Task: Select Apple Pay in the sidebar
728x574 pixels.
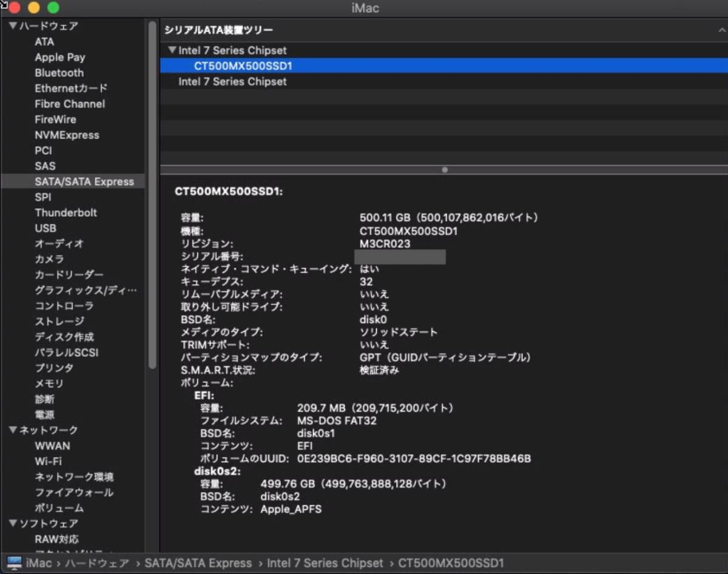Action: [60, 57]
